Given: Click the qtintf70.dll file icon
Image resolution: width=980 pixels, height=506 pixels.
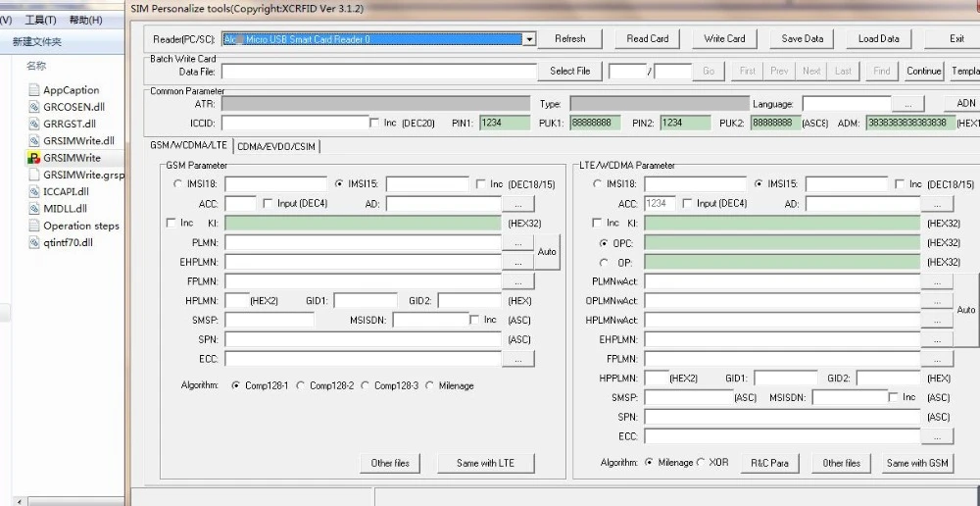Looking at the screenshot, I should click(33, 242).
